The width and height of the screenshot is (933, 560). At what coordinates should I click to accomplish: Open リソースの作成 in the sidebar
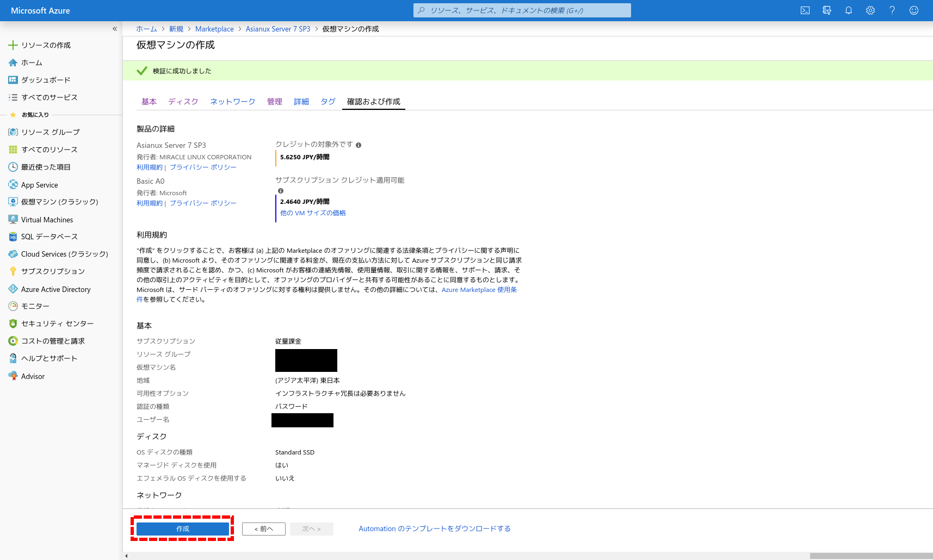point(46,45)
